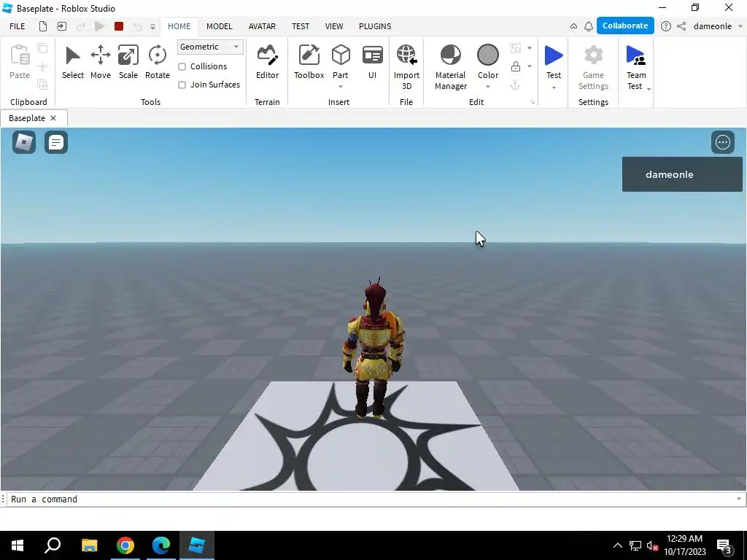The width and height of the screenshot is (747, 560).
Task: Open the in-game chat icon
Action: coord(56,142)
